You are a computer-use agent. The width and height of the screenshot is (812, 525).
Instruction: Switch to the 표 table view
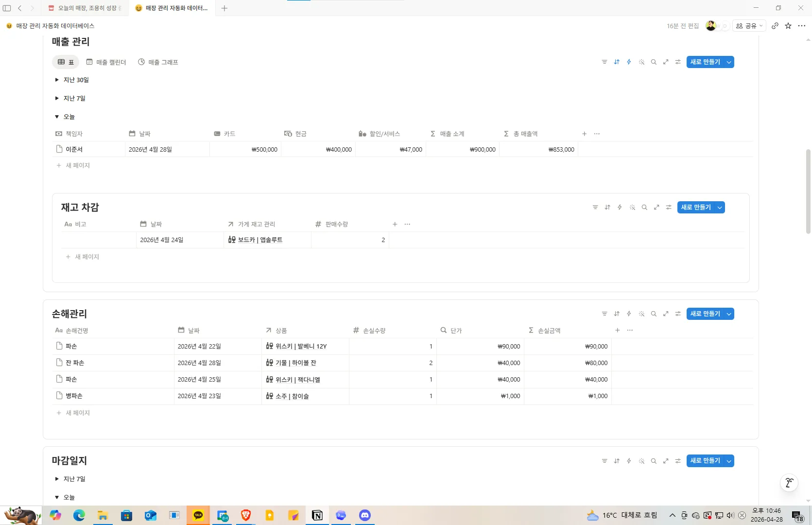coord(66,62)
